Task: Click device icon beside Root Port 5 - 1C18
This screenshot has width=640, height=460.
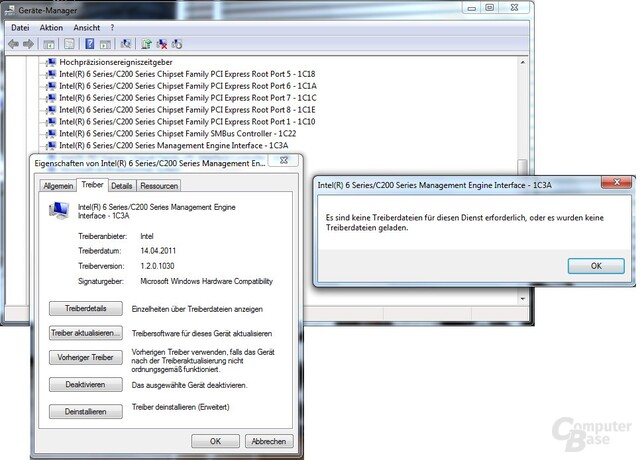Action: [51, 74]
